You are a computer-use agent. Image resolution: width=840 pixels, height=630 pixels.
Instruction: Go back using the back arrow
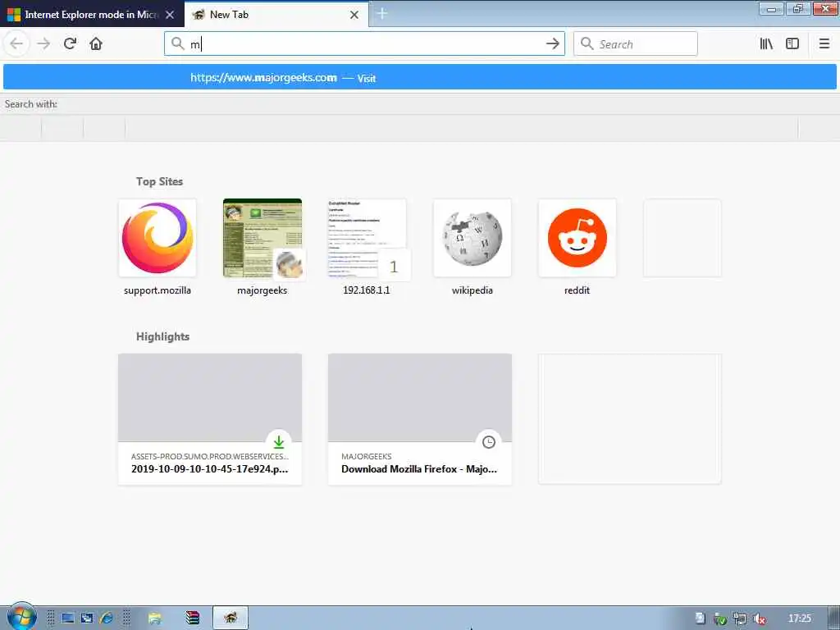coord(16,43)
